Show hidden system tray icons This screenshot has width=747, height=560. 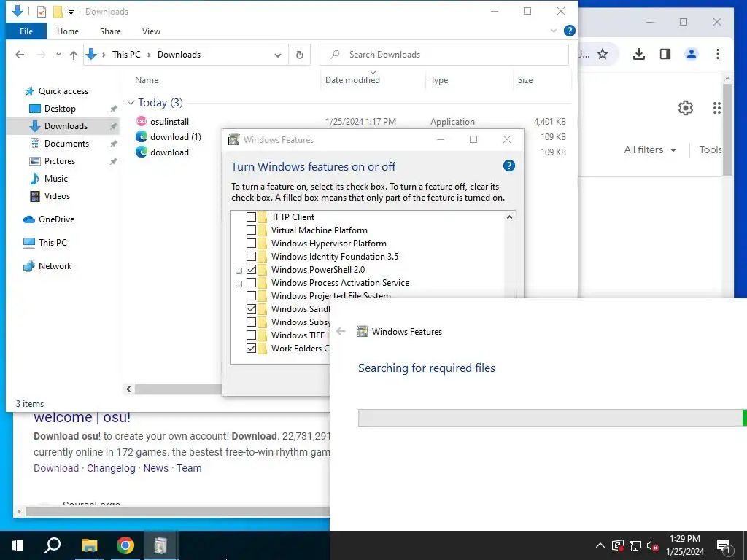[600, 545]
